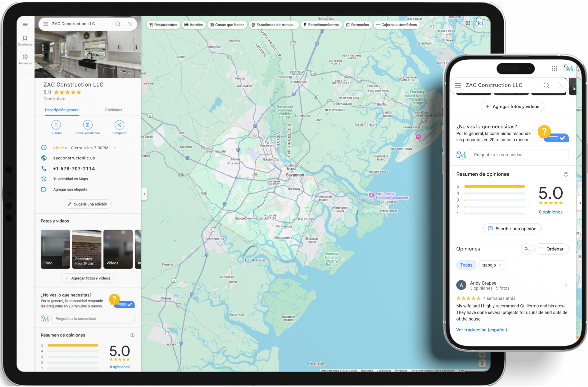
Task: Open account avatar on tablet map
Action: pos(480,23)
